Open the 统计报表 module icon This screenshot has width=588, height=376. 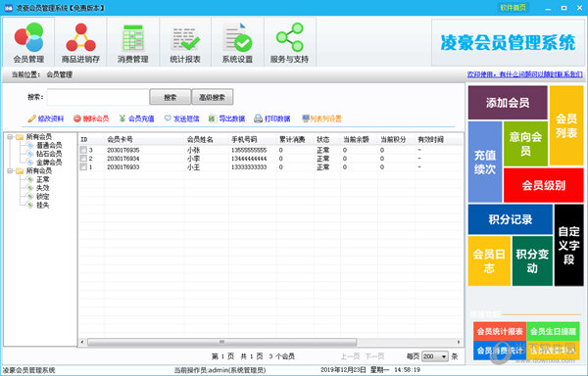tap(185, 42)
